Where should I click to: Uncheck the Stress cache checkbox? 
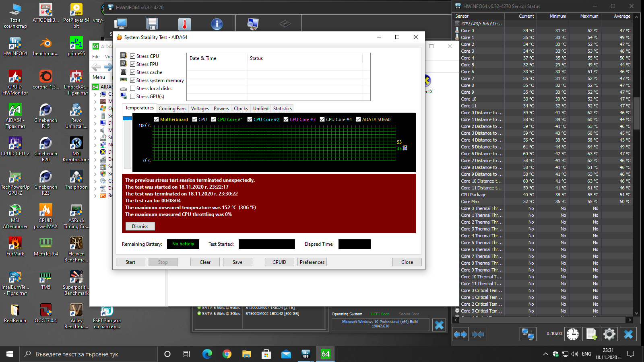132,72
